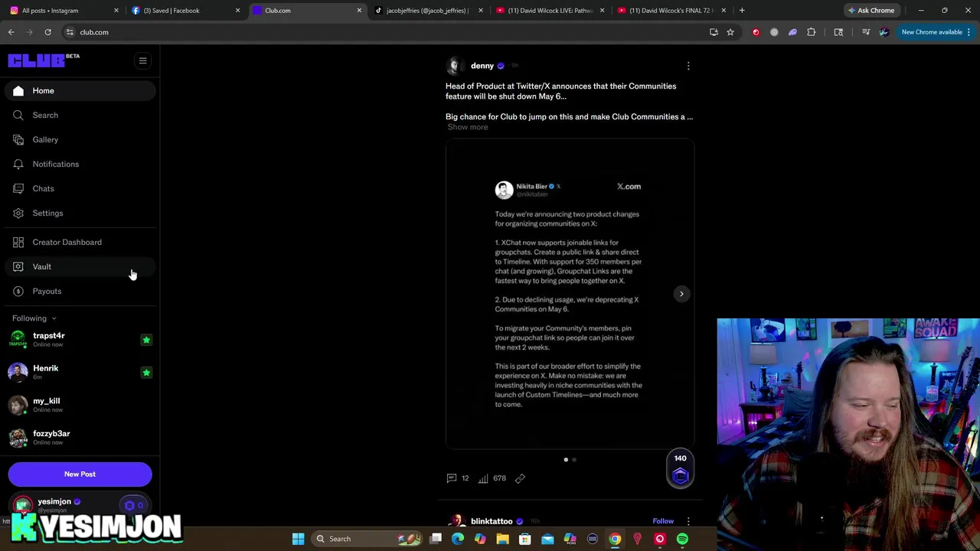Image resolution: width=980 pixels, height=551 pixels.
Task: Copy the post link with chain icon
Action: tap(520, 478)
